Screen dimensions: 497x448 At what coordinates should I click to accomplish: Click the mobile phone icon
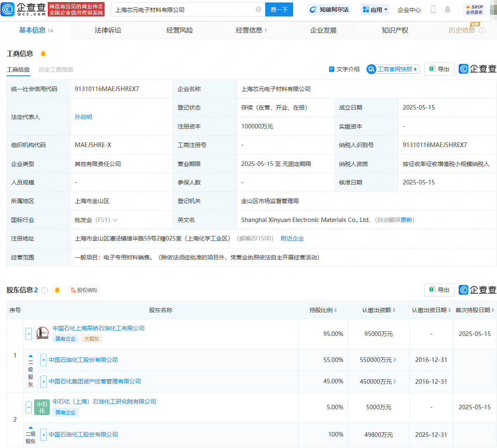coord(433,9)
